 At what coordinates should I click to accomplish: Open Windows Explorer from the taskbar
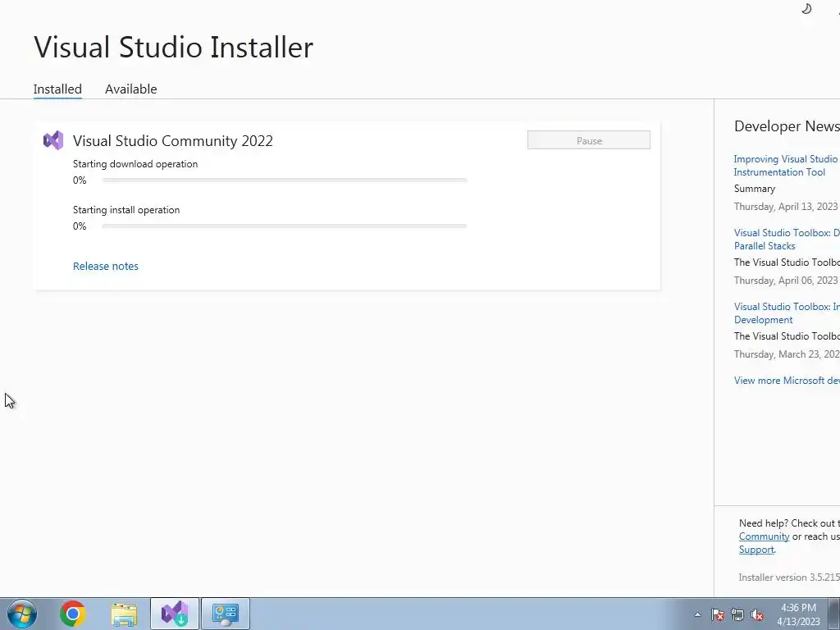coord(124,614)
